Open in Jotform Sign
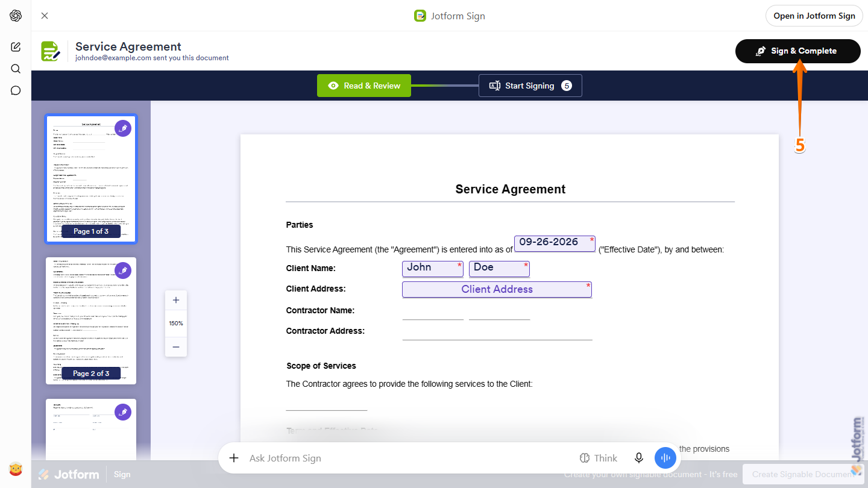 click(x=814, y=16)
